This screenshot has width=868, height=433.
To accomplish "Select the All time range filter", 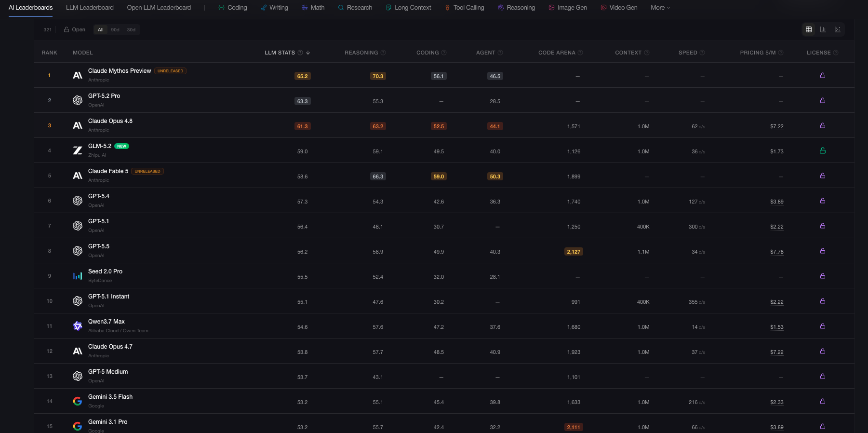I will (101, 29).
